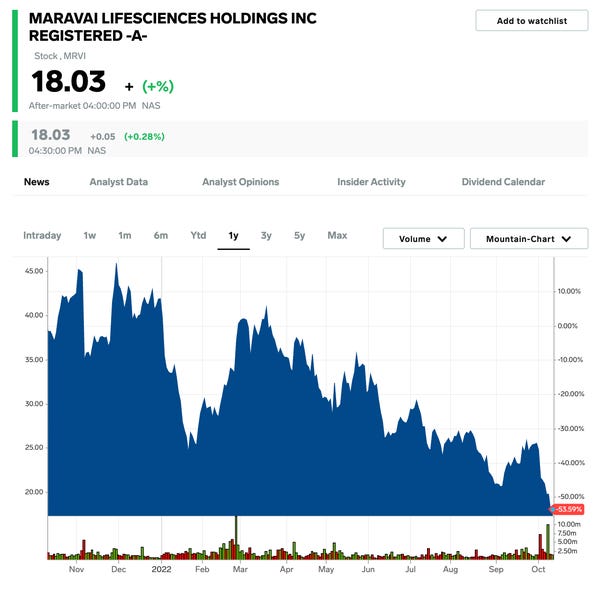Switch chart range to 1w

tap(90, 235)
